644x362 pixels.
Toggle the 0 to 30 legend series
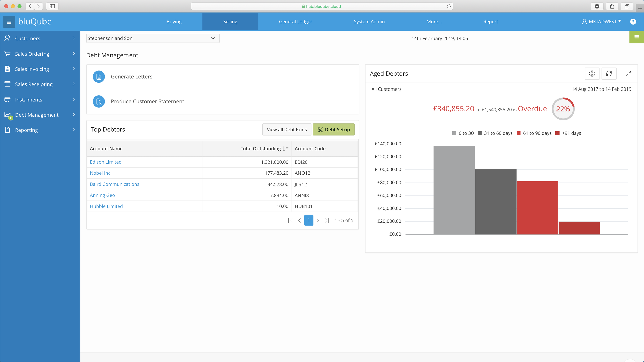click(x=463, y=133)
